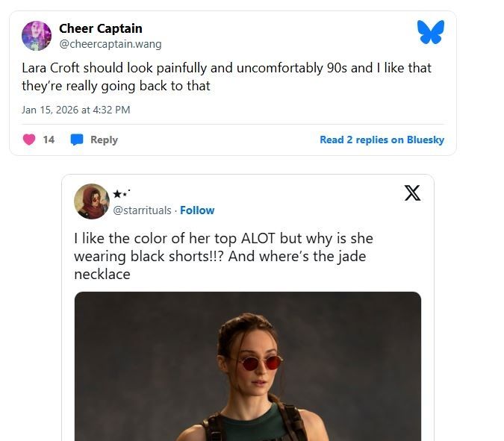Open the @cheercaptain.wang handle link

110,44
